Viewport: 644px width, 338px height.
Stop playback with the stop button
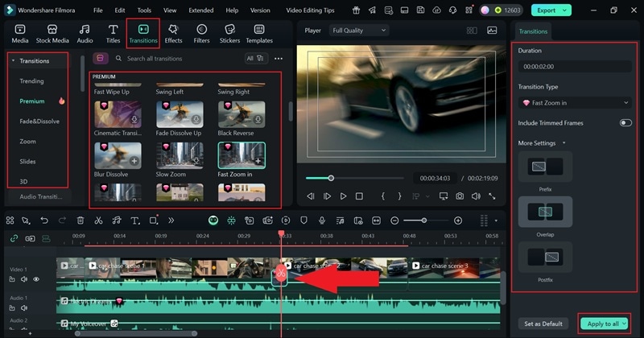(359, 196)
